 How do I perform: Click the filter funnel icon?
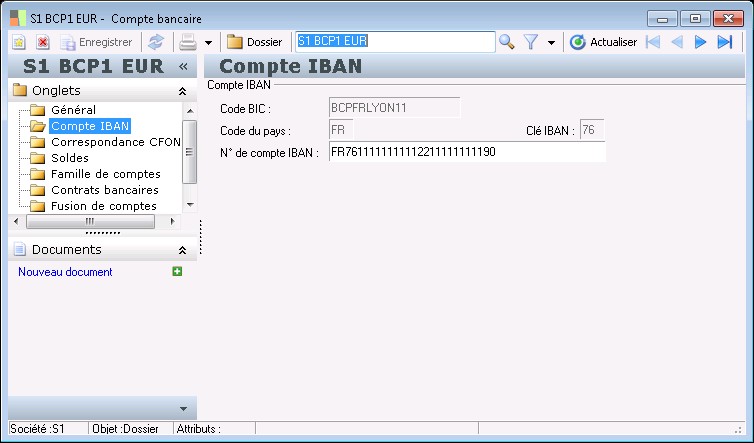point(531,42)
